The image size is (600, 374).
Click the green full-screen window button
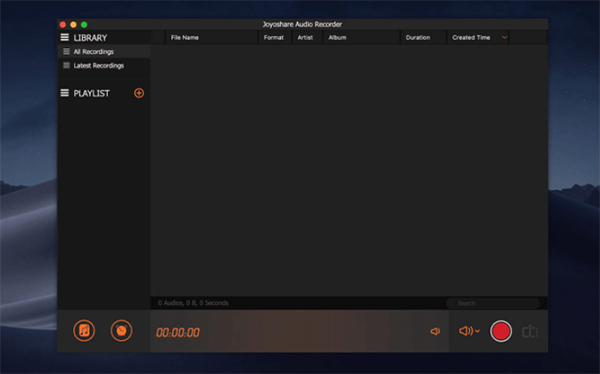pos(84,24)
